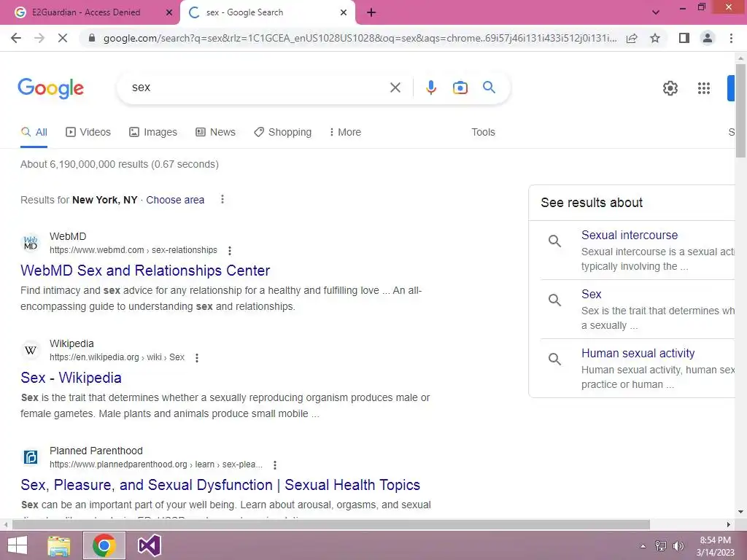Open the 'Sex' entry under See results about
The image size is (747, 560).
(591, 295)
